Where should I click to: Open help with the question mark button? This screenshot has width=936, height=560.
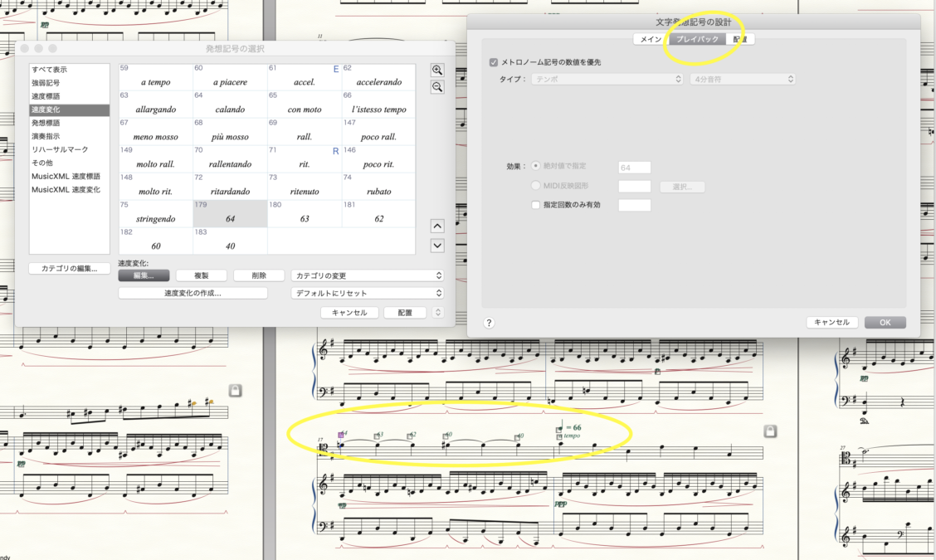(x=489, y=323)
